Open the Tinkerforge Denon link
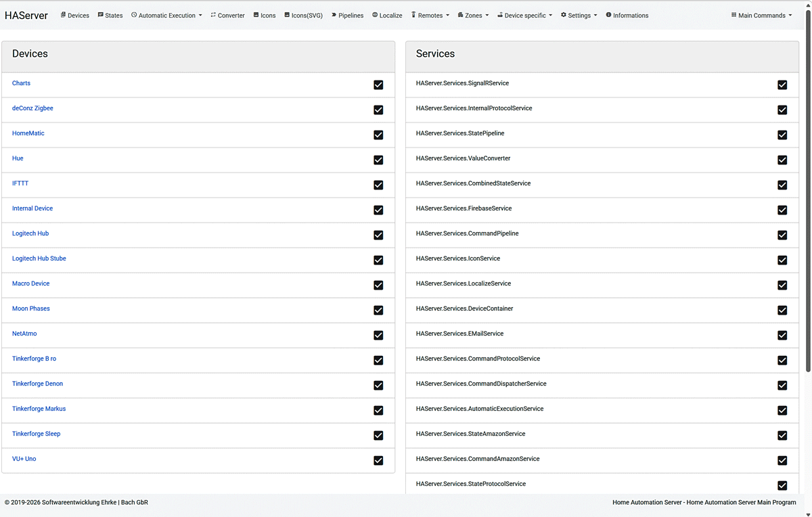The height and width of the screenshot is (517, 812). pos(37,384)
